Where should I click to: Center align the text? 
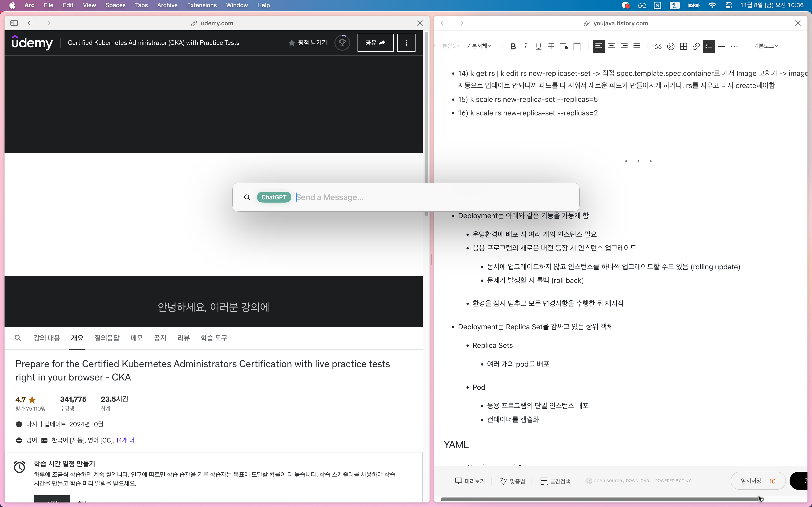click(x=611, y=47)
